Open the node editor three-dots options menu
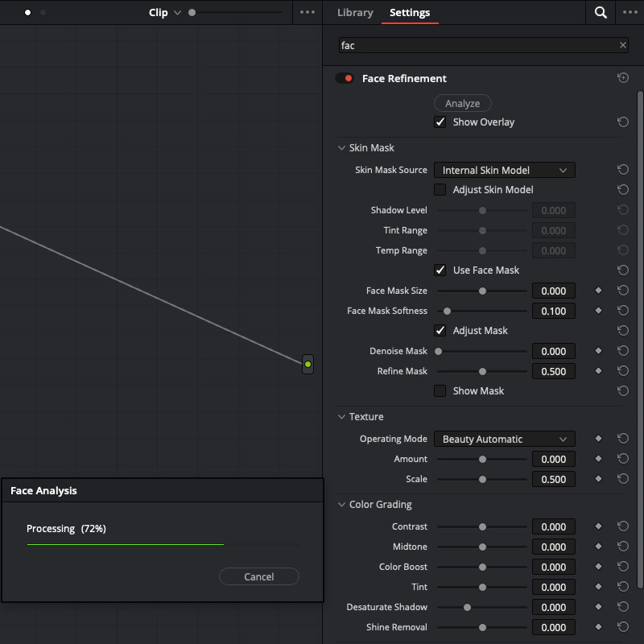This screenshot has width=644, height=644. [x=308, y=12]
